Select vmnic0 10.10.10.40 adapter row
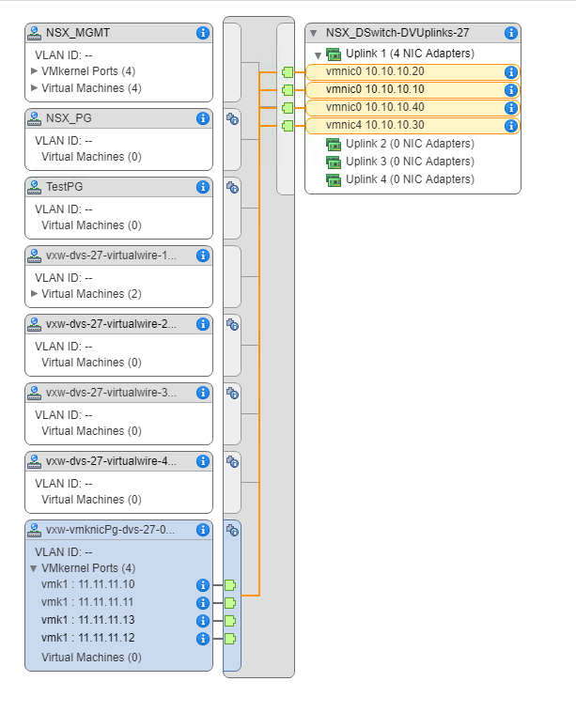Image resolution: width=576 pixels, height=728 pixels. (413, 108)
